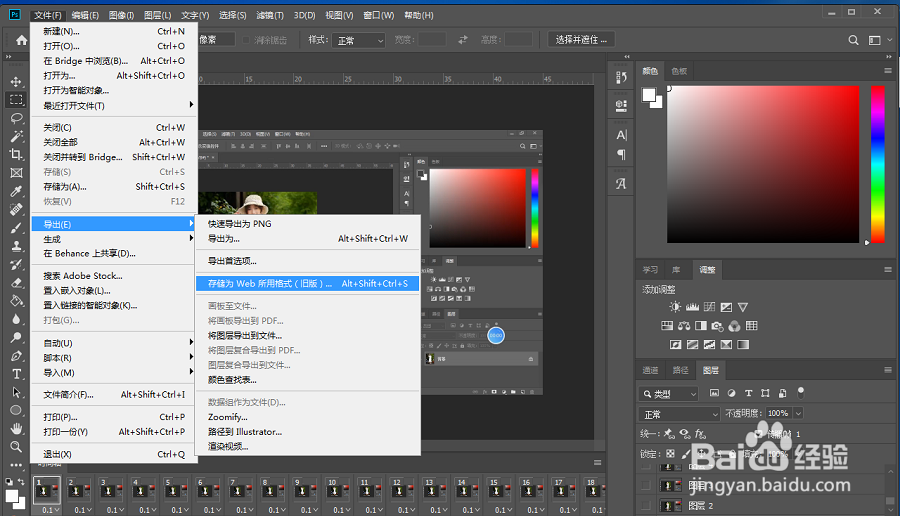Select the Zoom tool

coord(16,447)
